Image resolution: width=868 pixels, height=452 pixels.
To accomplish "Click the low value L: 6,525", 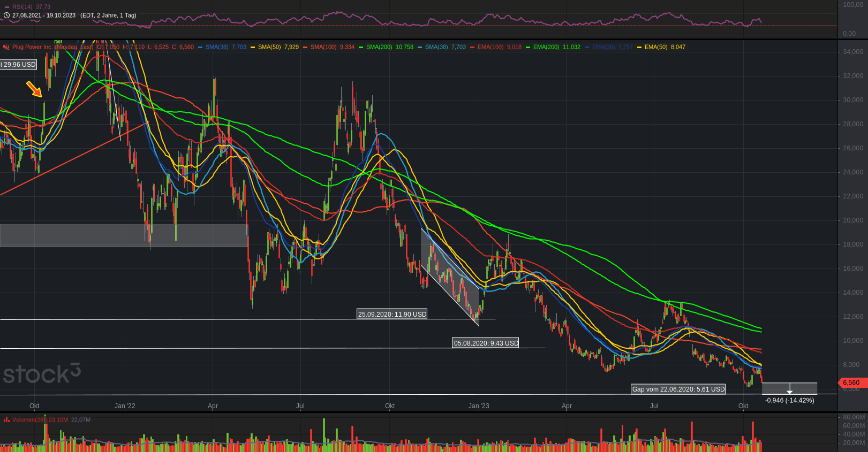I will [158, 47].
